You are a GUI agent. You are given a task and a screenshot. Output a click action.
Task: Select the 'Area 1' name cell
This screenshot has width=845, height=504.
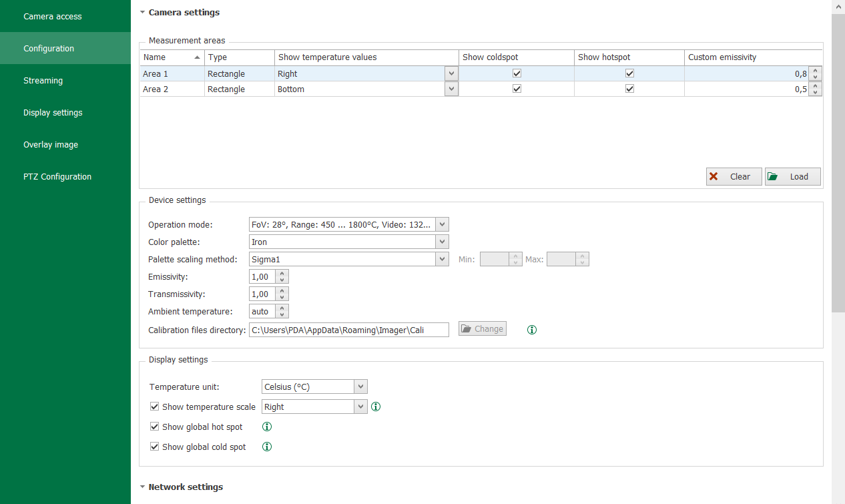coord(172,73)
